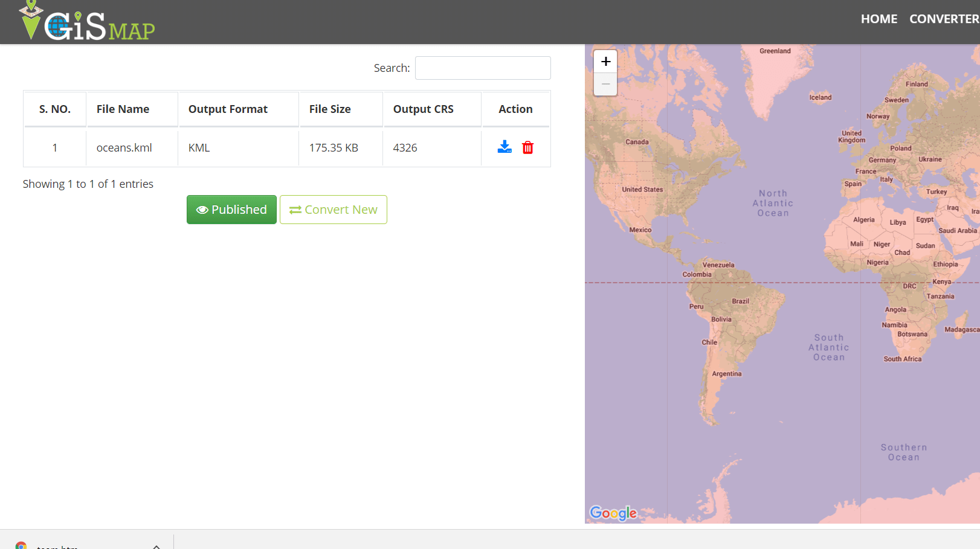Click the Google logo on the map
Image resolution: width=980 pixels, height=549 pixels.
click(613, 513)
